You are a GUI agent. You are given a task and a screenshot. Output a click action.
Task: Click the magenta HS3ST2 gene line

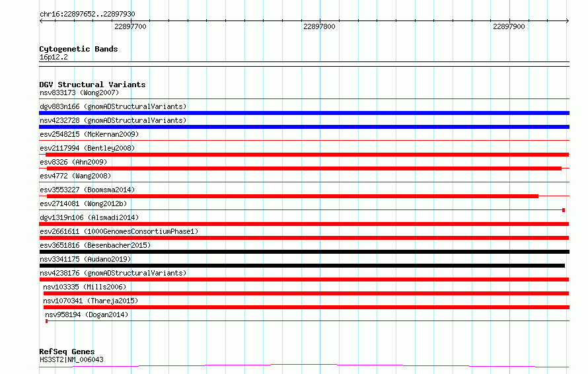[x=304, y=366]
